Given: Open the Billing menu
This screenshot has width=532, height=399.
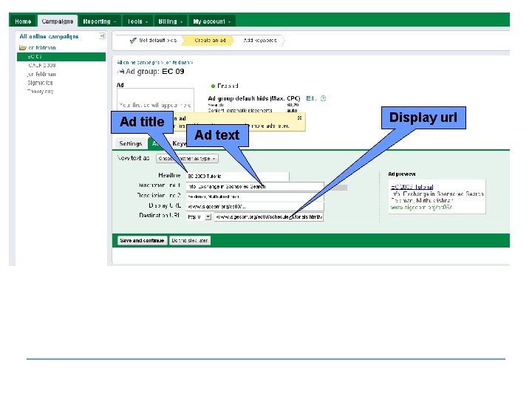Looking at the screenshot, I should click(x=171, y=21).
